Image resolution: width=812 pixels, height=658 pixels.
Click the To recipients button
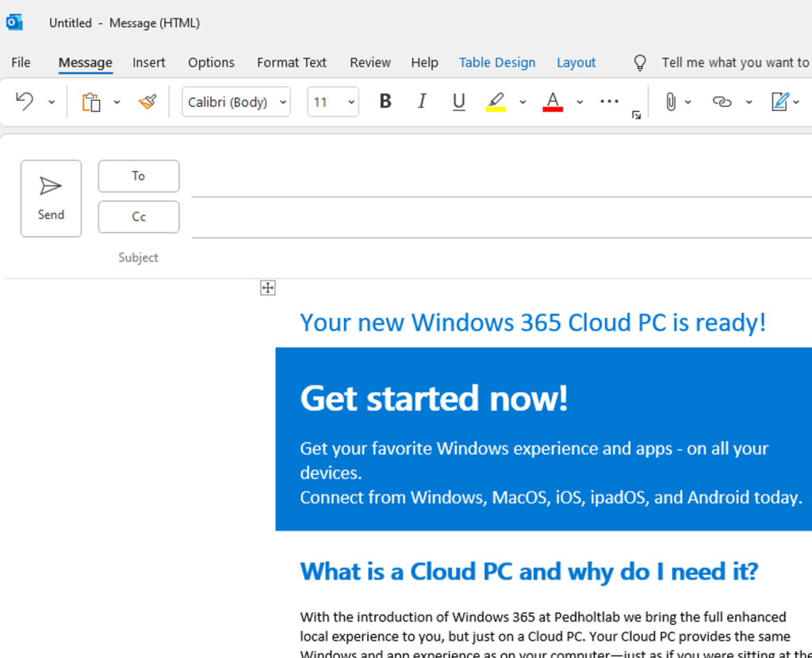pos(139,176)
